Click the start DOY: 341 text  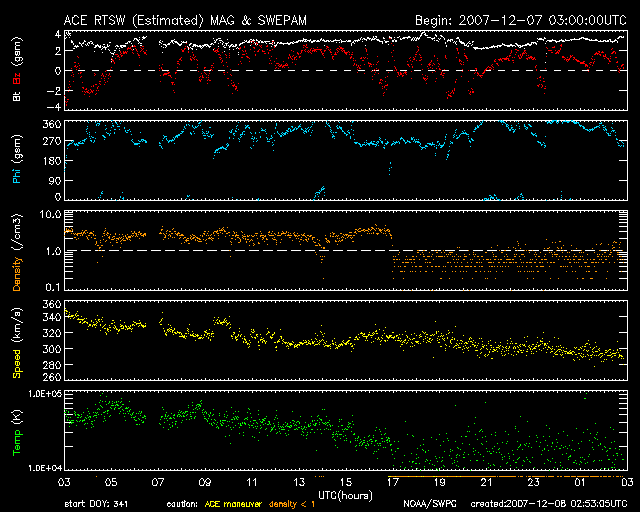point(97,505)
